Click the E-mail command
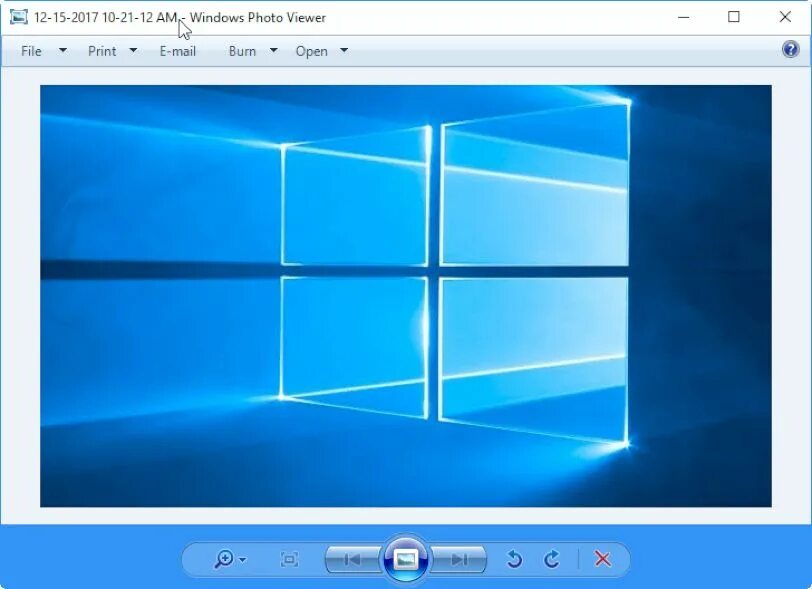This screenshot has width=812, height=589. point(178,51)
